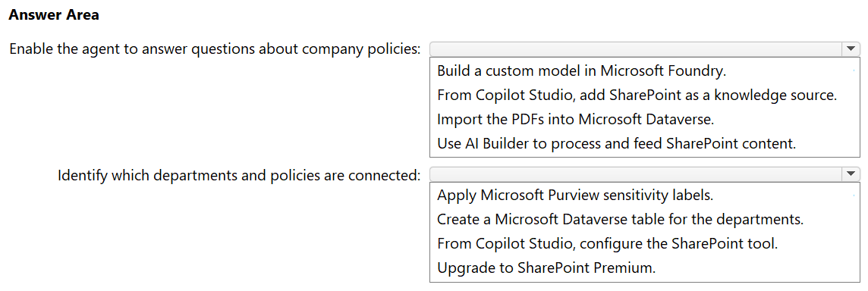Pick 'Use AI Builder to process' option
Viewport: 868px width, 291px height.
click(616, 144)
